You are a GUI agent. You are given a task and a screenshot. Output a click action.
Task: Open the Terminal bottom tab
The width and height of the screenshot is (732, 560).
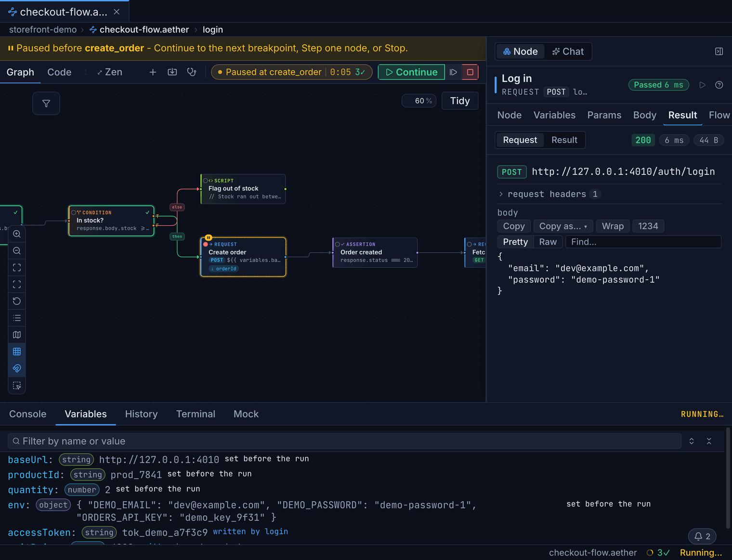click(196, 414)
